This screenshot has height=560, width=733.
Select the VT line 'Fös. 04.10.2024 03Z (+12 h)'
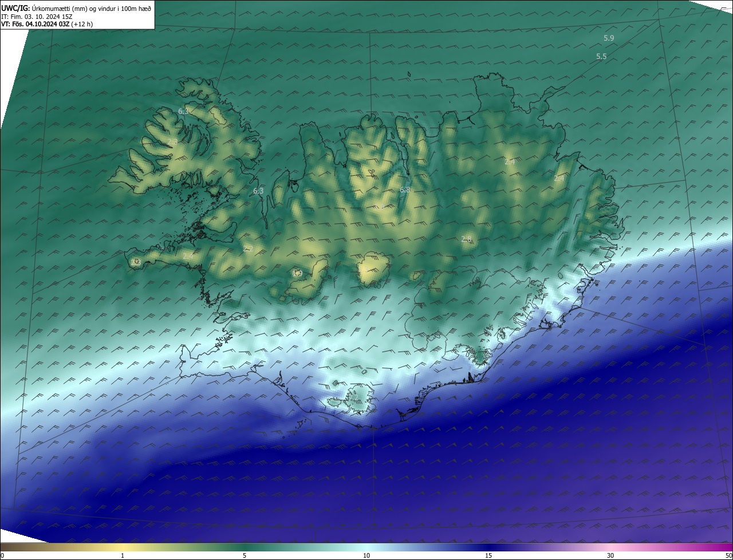[53, 24]
